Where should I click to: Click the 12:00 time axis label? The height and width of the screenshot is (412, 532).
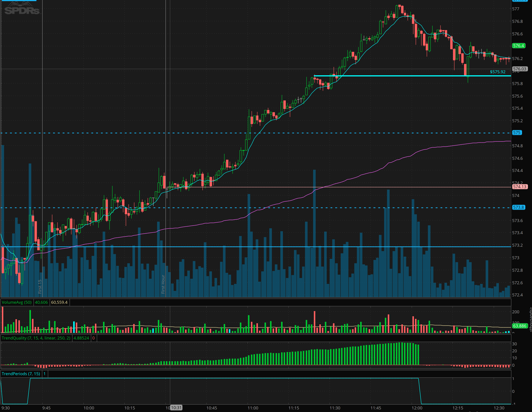(x=417, y=408)
